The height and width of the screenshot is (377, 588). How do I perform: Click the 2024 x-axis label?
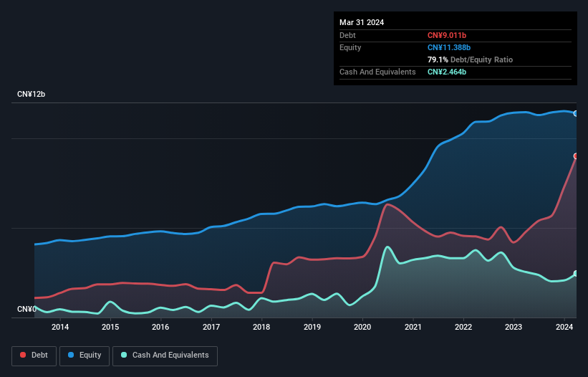coord(564,327)
